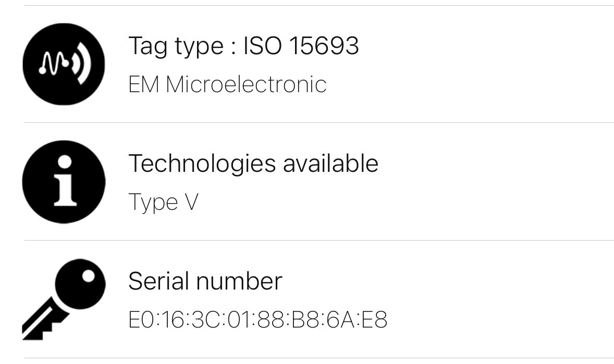Click the final "E8" byte of serial
Image resolution: width=614 pixels, height=364 pixels.
tap(374, 319)
